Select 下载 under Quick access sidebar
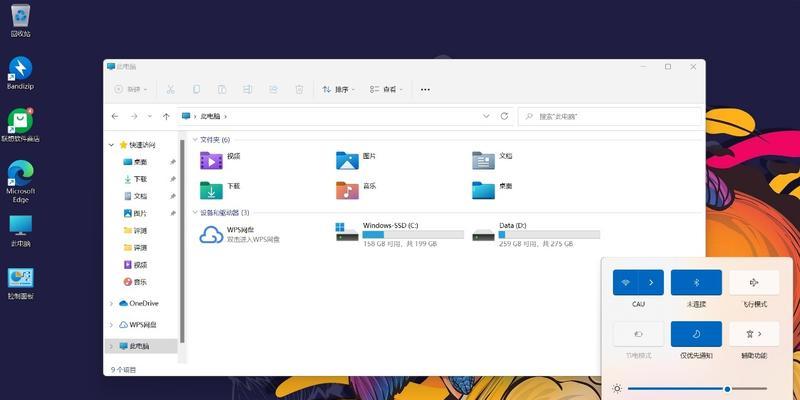This screenshot has height=400, width=800. pos(135,179)
